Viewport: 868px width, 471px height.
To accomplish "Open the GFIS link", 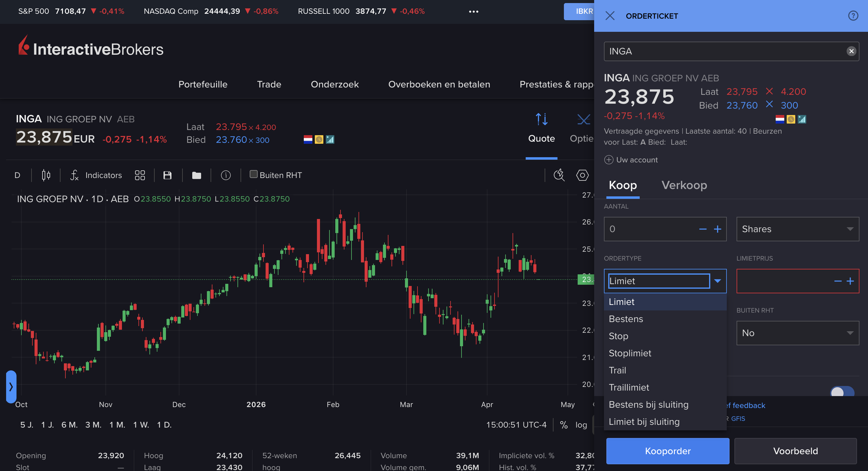I will (738, 419).
